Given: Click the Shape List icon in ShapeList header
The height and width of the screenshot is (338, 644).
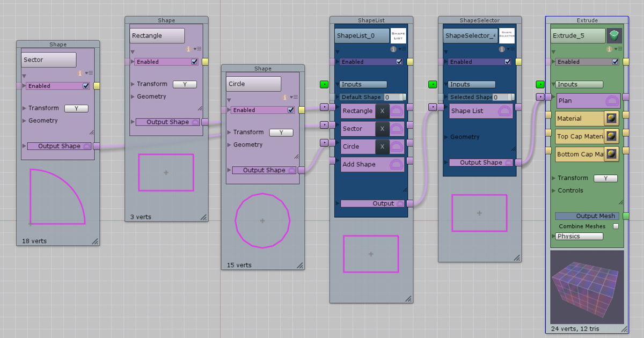Looking at the screenshot, I should (398, 35).
